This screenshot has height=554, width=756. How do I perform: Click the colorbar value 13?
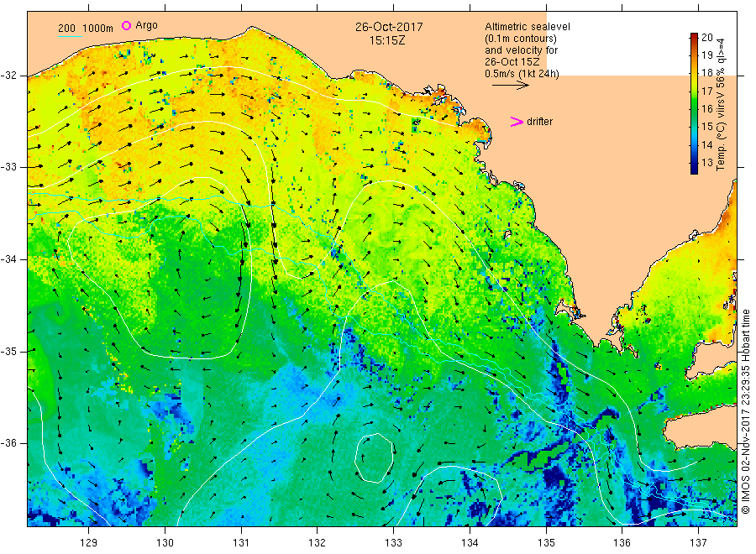coord(706,163)
